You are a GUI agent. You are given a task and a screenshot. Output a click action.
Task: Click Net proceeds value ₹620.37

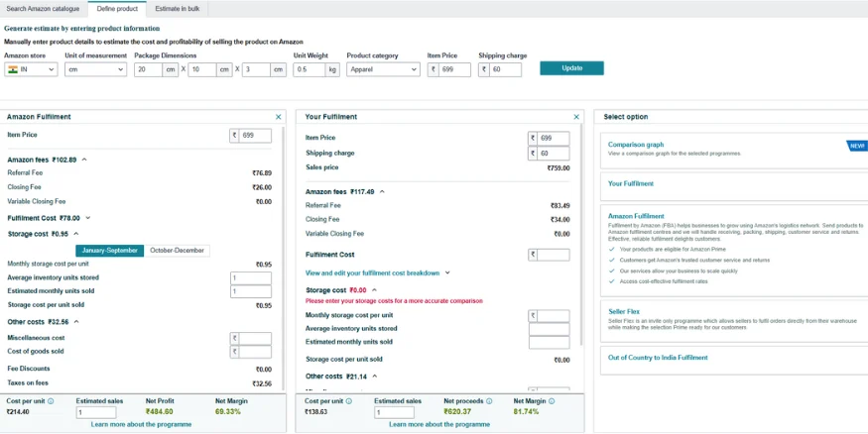pos(457,412)
